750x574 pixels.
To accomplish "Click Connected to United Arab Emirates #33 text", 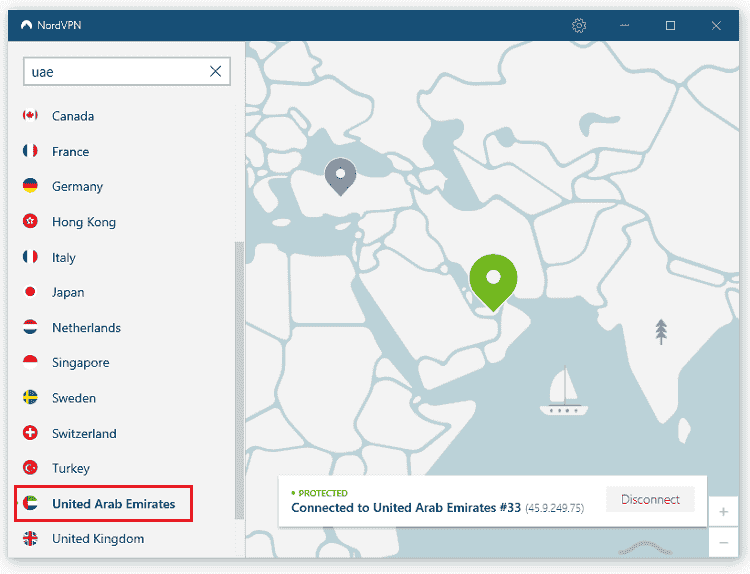I will [406, 508].
